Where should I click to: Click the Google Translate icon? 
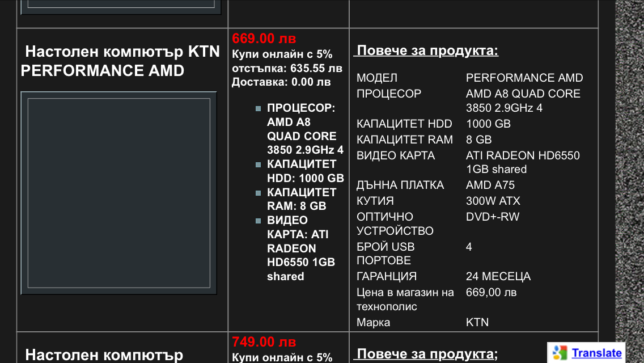[x=560, y=353]
